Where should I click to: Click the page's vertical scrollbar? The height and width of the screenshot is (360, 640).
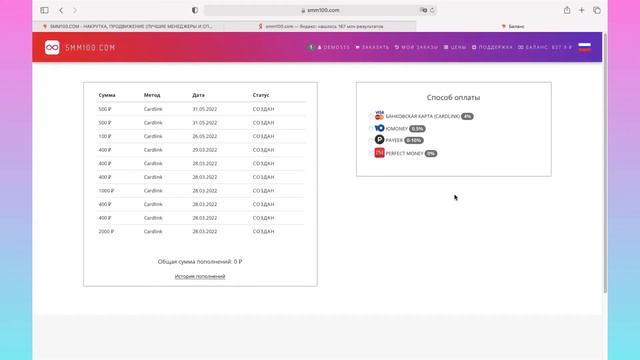point(605,163)
